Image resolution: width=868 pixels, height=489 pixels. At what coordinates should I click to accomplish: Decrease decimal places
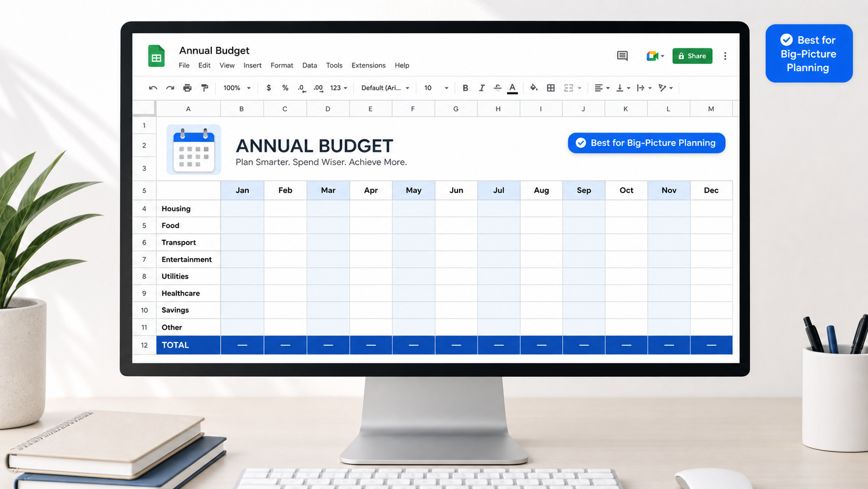coord(302,88)
